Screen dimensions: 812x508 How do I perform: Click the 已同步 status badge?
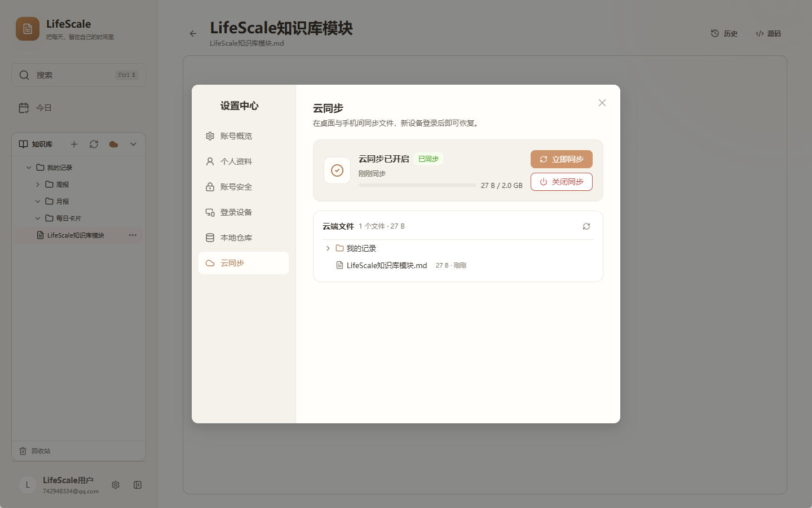coord(429,159)
